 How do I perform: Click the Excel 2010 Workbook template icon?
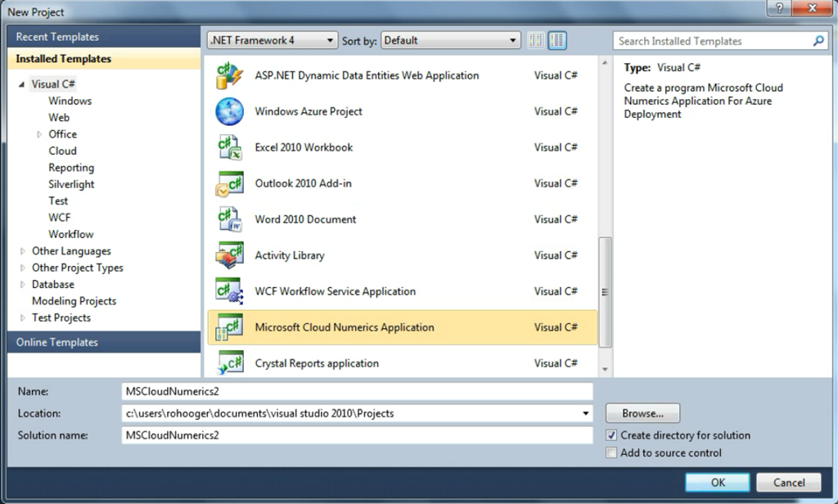click(x=229, y=147)
